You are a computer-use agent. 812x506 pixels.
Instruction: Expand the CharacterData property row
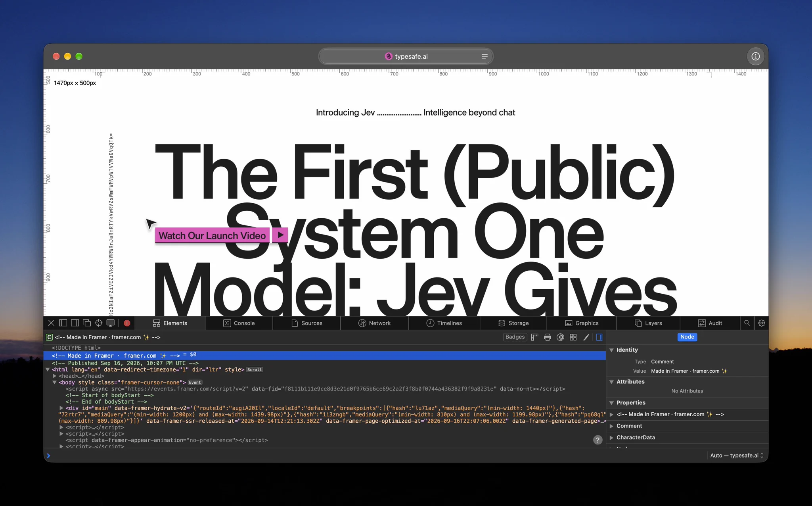[x=612, y=437]
